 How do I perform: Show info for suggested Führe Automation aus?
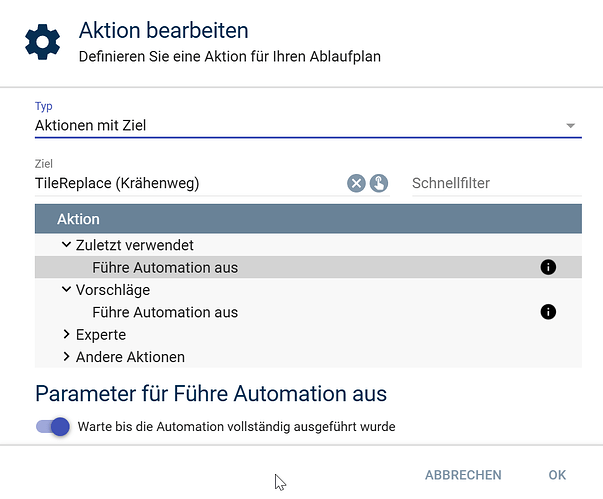547,312
